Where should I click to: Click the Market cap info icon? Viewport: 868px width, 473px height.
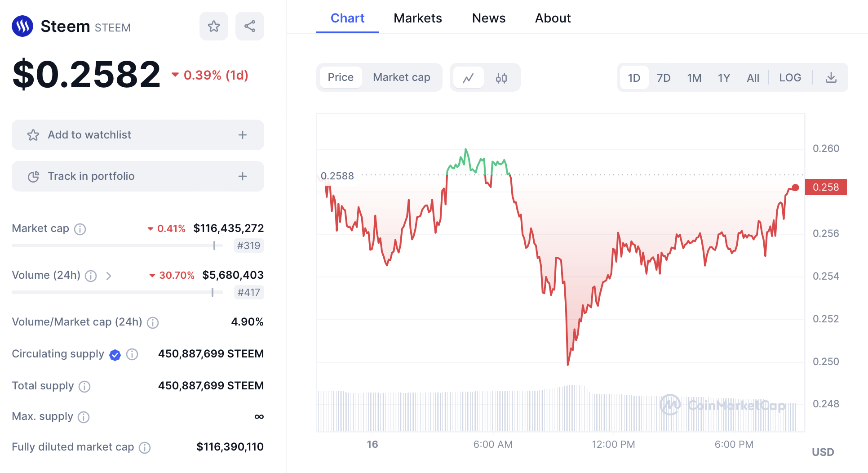pos(80,229)
